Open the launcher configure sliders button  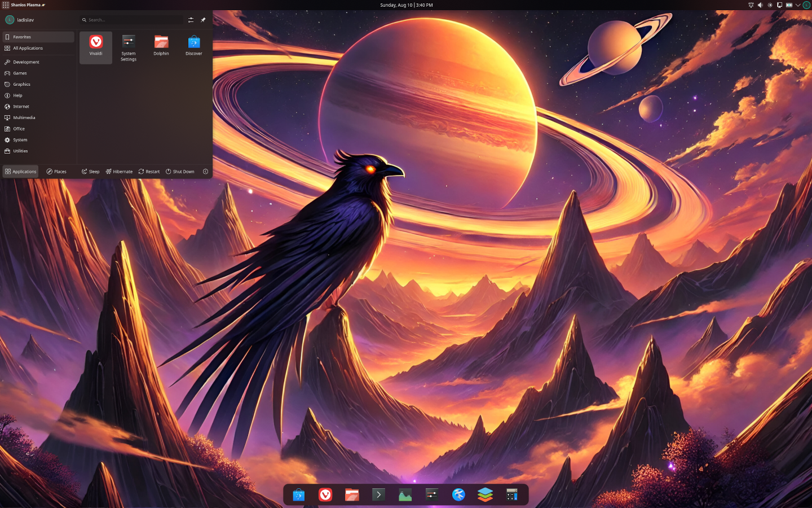(191, 20)
